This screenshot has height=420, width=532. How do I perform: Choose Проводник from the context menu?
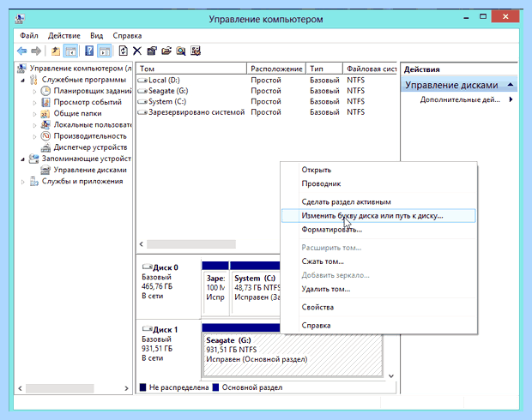click(378, 183)
